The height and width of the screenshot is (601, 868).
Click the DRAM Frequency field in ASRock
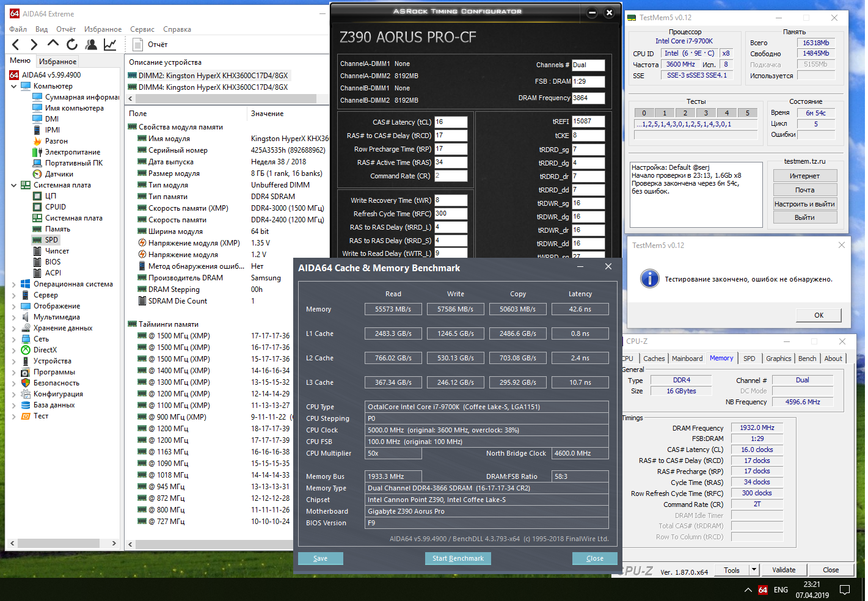(588, 98)
